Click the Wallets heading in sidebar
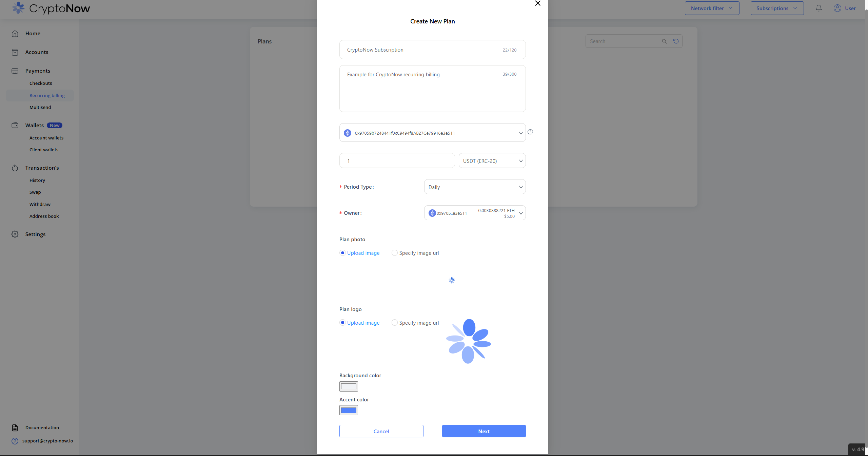Screen dimensions: 868x456 tap(35, 126)
